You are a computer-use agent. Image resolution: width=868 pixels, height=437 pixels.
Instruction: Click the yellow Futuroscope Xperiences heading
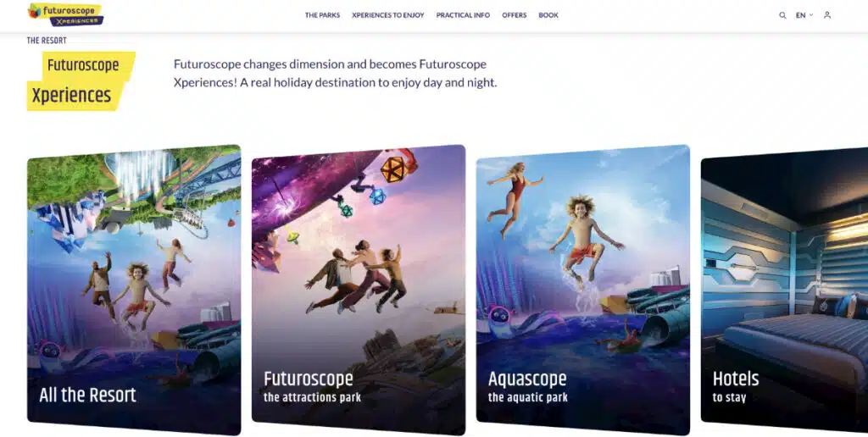[81, 80]
